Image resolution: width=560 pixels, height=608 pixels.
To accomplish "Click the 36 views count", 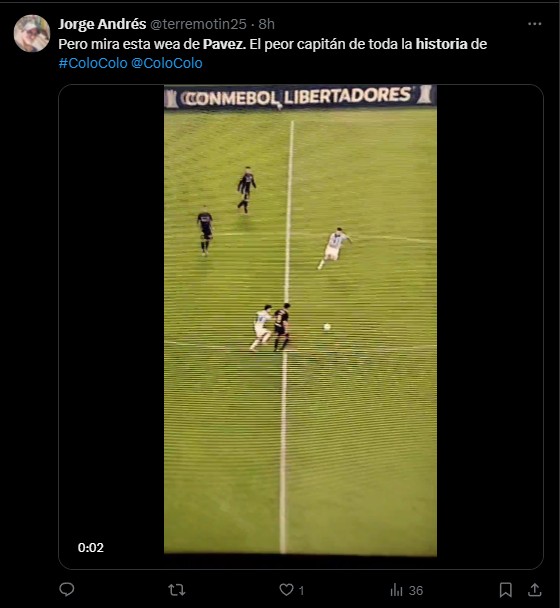I will 416,591.
